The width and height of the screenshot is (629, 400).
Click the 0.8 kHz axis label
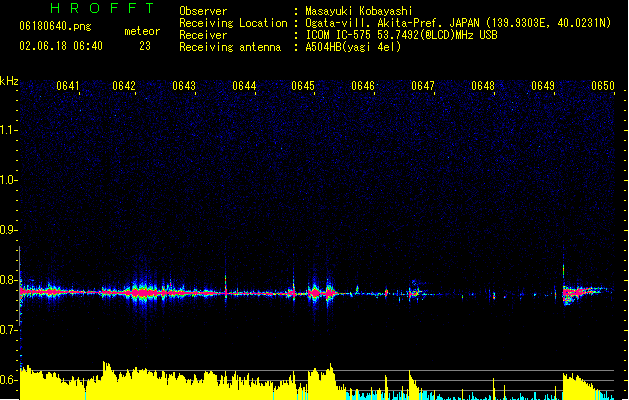[x=8, y=280]
